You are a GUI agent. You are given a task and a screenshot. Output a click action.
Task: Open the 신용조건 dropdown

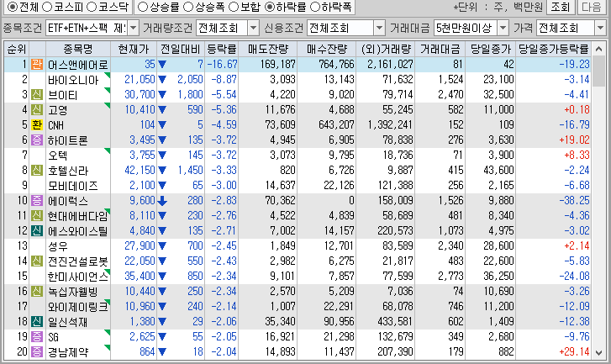click(x=379, y=28)
